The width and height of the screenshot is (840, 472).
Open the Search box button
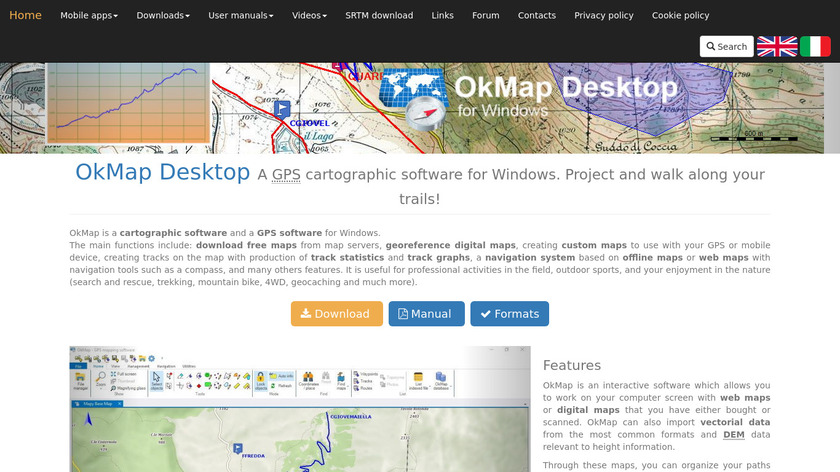tap(726, 46)
